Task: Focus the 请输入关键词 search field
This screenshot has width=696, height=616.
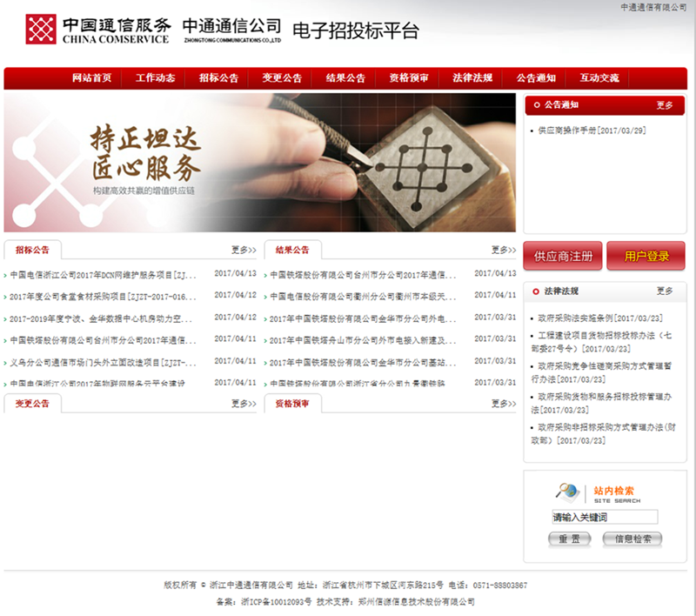Action: [605, 517]
